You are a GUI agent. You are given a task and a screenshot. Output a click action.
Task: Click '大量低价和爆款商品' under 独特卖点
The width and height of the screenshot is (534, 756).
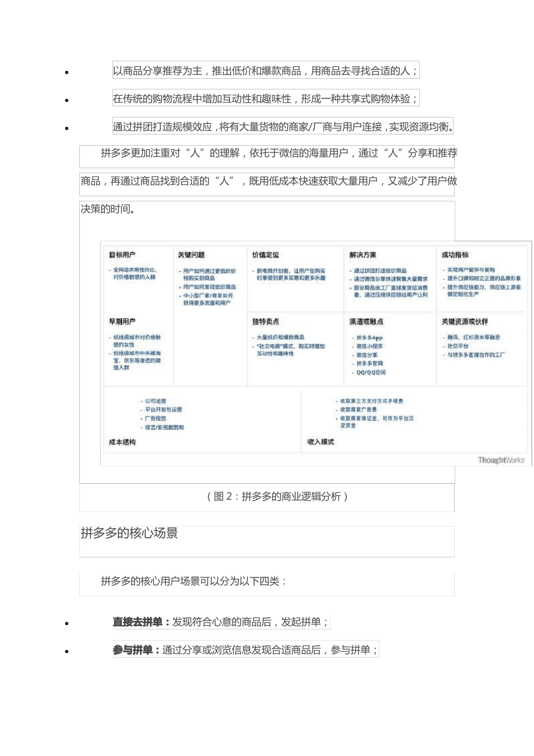coord(280,337)
